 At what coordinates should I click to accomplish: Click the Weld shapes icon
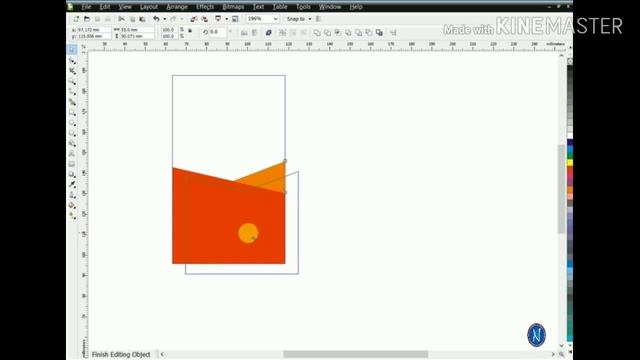pos(317,33)
